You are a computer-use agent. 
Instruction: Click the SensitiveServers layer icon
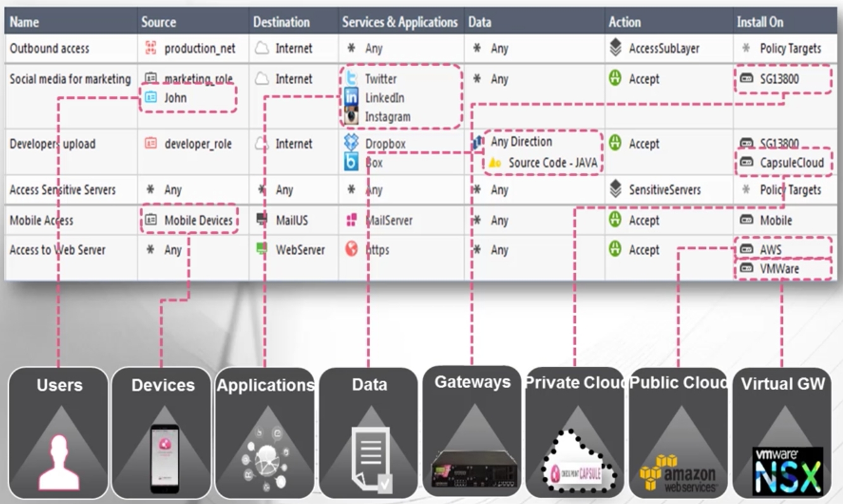(615, 189)
